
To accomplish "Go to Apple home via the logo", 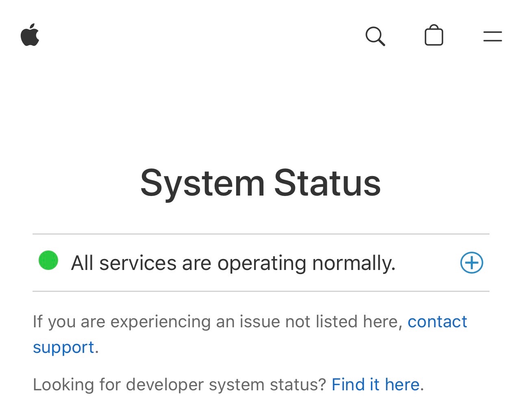I will (30, 35).
